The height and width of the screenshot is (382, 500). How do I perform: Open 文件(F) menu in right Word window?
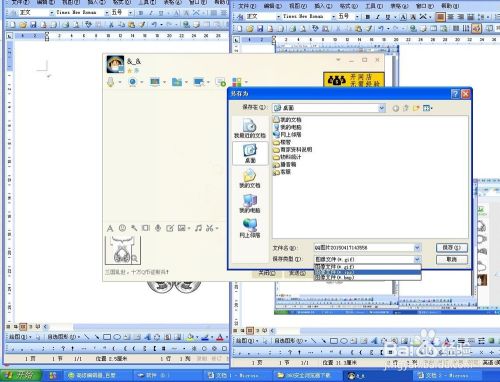[247, 6]
